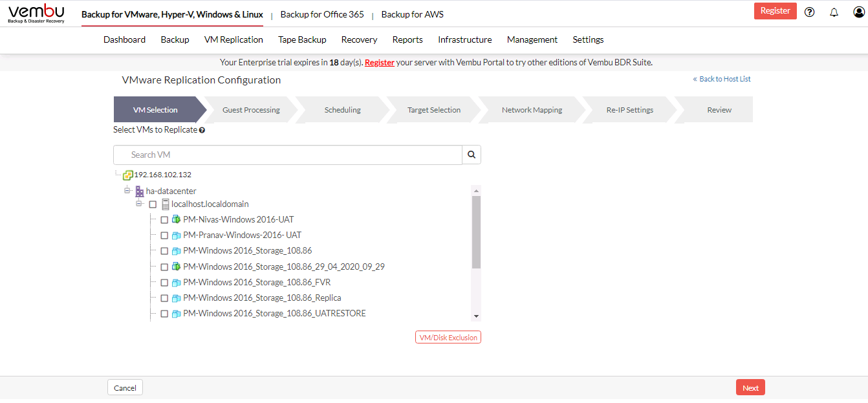Check the Storage_108.86_FVR checkbox
Screen dimensions: 868x403
[164, 283]
